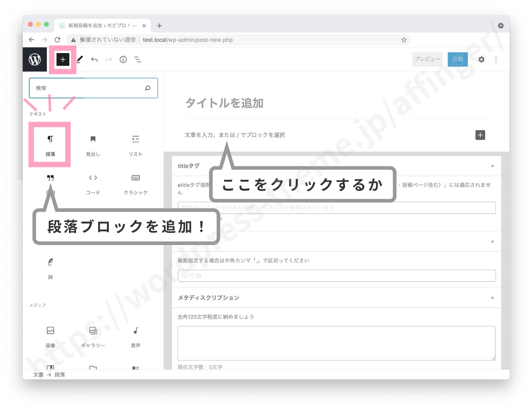Viewport: 532px width, 409px height.
Task: Click the 保護されていない通信 security warning
Action: pos(103,40)
